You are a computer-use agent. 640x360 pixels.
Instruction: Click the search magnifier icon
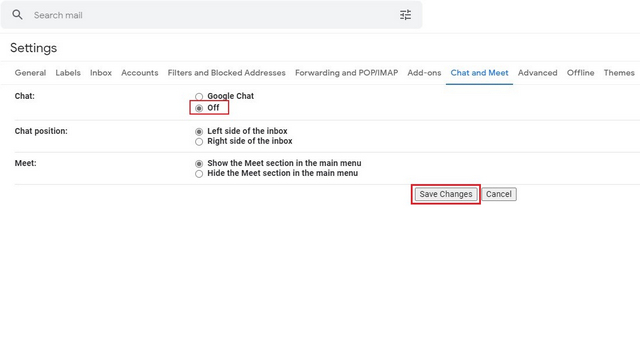[17, 15]
